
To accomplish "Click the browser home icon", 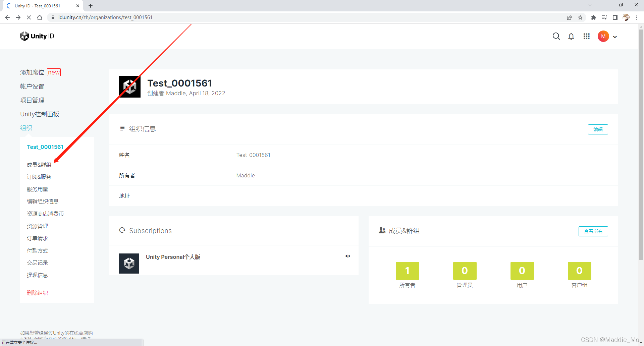I will tap(40, 17).
